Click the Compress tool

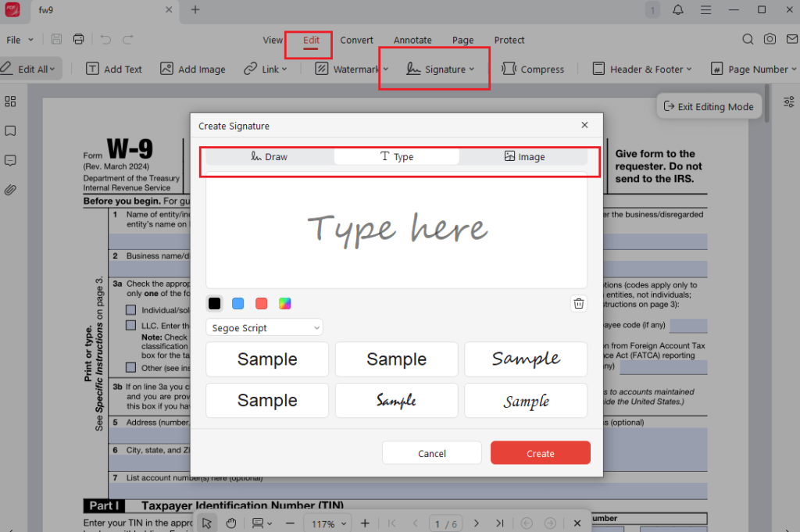(x=533, y=69)
